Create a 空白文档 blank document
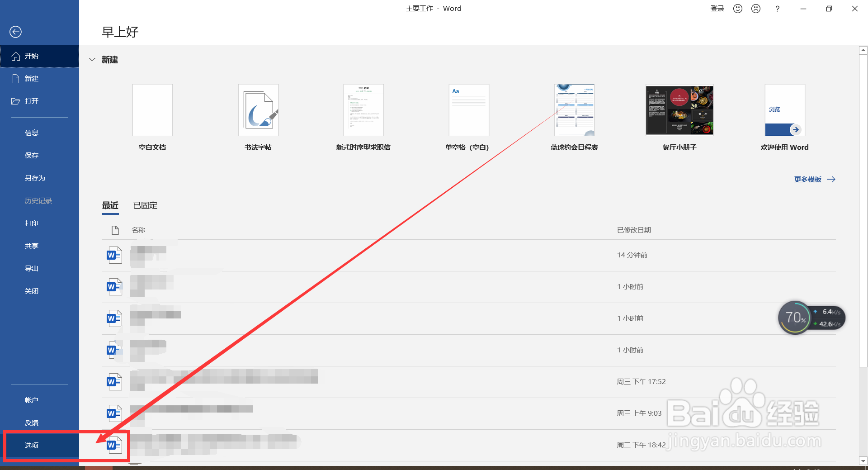 point(152,118)
